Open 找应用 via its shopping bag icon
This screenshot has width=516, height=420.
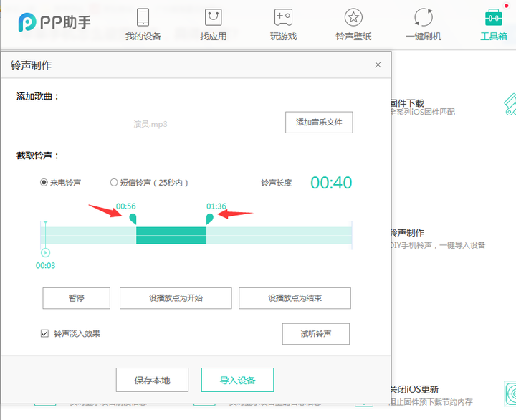pyautogui.click(x=214, y=17)
